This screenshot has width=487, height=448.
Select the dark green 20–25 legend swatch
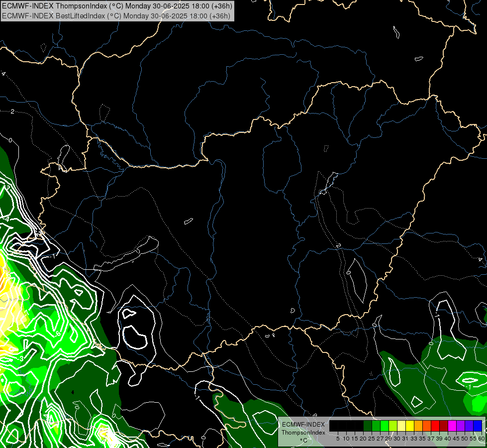click(368, 426)
